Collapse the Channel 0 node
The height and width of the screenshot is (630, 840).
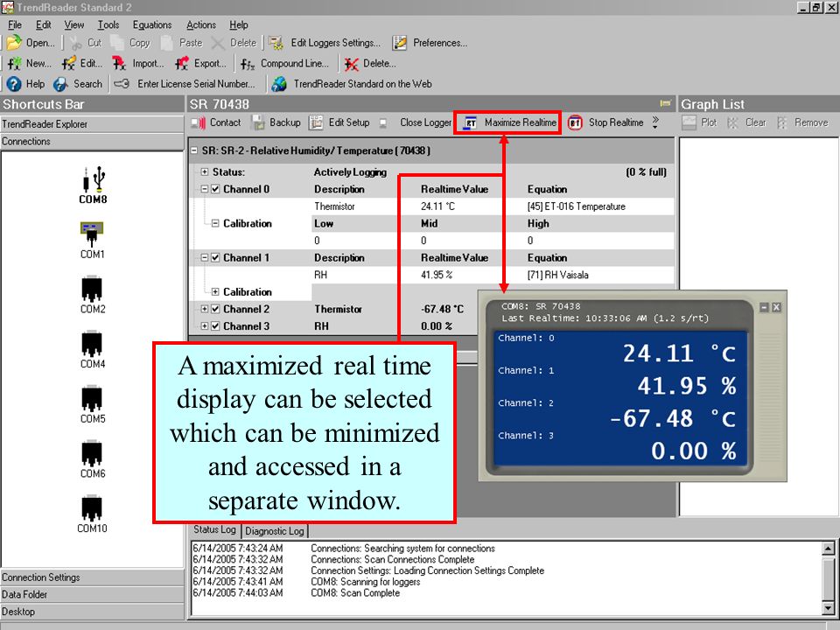point(205,189)
